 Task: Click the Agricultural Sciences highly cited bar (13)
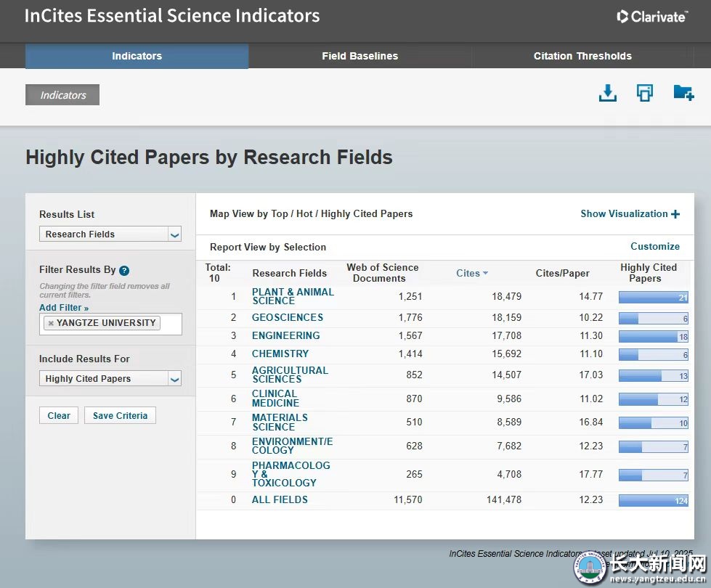point(654,375)
